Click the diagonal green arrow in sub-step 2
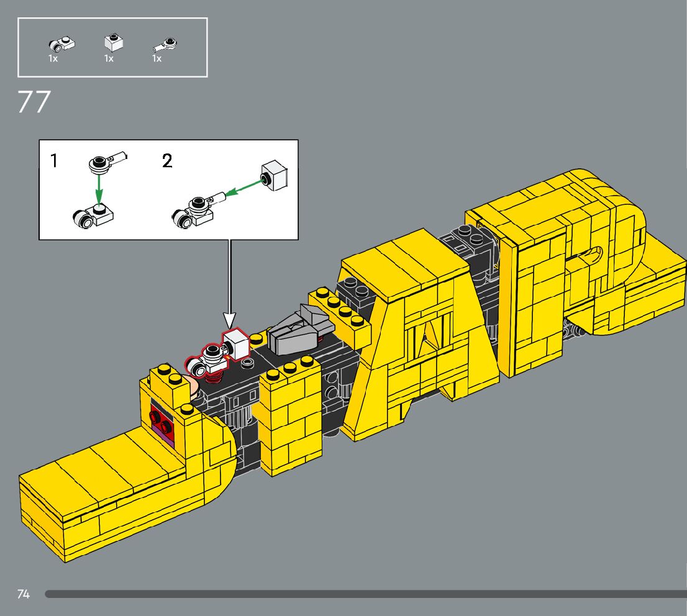687x616 pixels. 242,187
